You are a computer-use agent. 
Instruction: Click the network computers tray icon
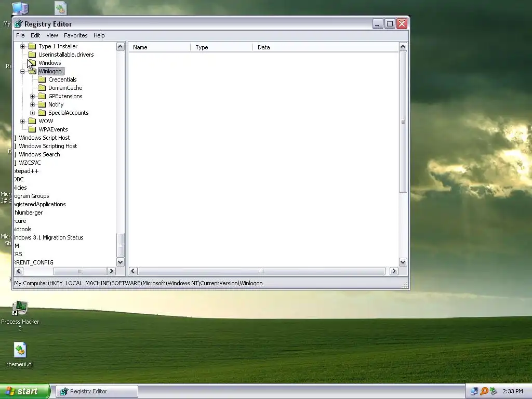(474, 391)
